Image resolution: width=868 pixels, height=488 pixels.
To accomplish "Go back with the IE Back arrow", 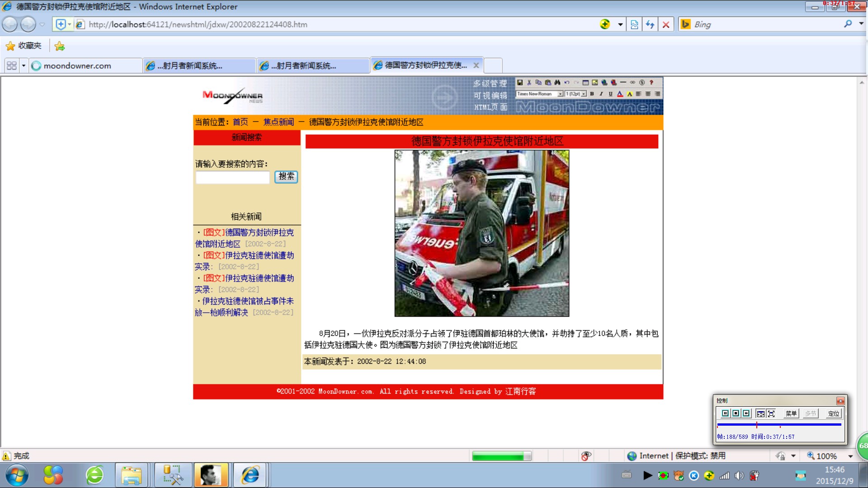I will pos(10,24).
